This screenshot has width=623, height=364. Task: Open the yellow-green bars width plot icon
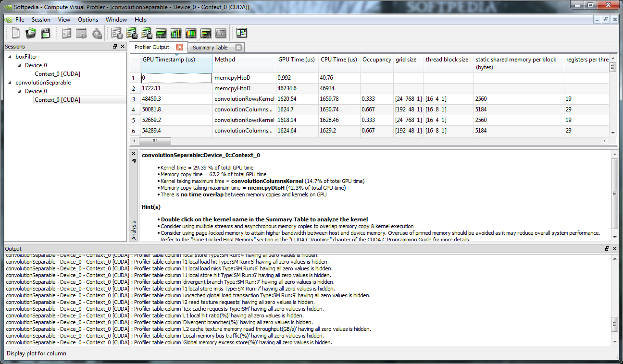coord(206,33)
